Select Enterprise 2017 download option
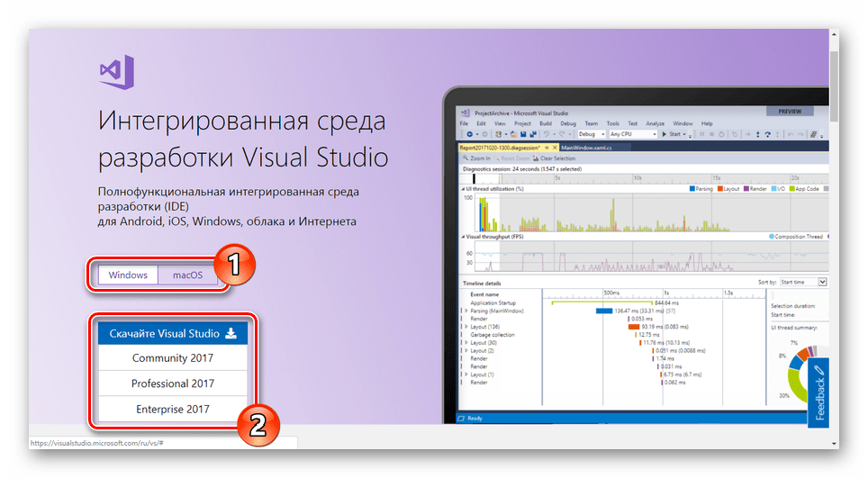Image resolution: width=868 pixels, height=478 pixels. [x=172, y=409]
